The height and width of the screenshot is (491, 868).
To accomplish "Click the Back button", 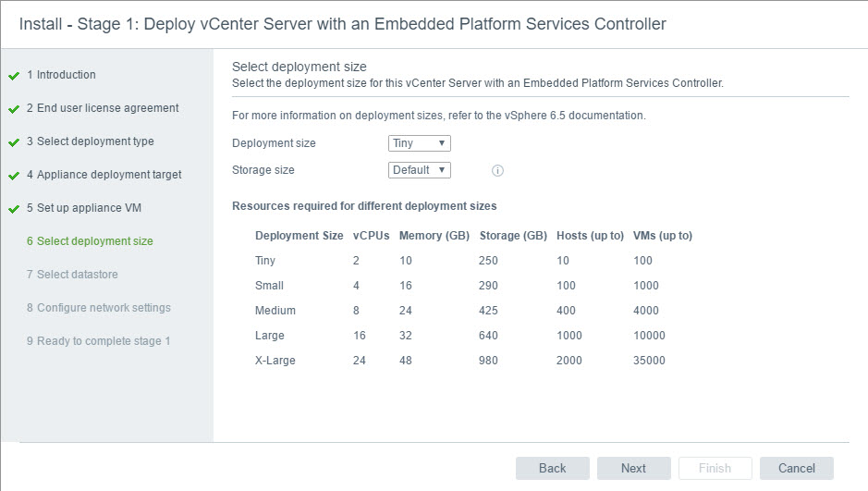I will [x=552, y=468].
